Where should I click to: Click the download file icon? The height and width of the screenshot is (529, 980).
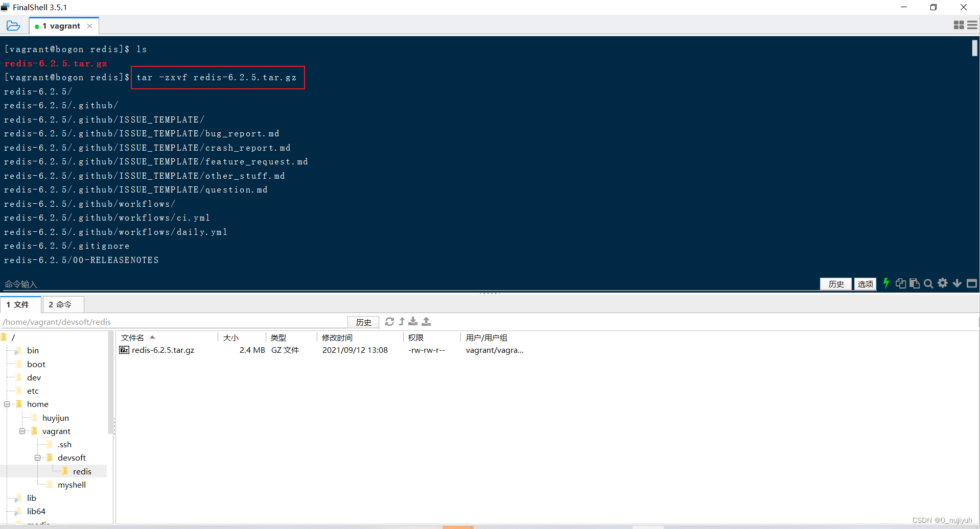coord(413,322)
